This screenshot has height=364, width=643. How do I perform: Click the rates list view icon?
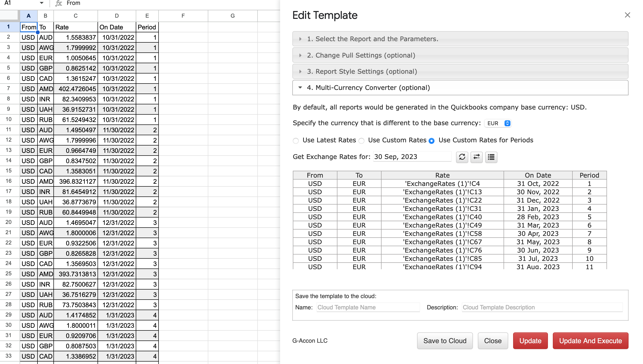tap(491, 157)
